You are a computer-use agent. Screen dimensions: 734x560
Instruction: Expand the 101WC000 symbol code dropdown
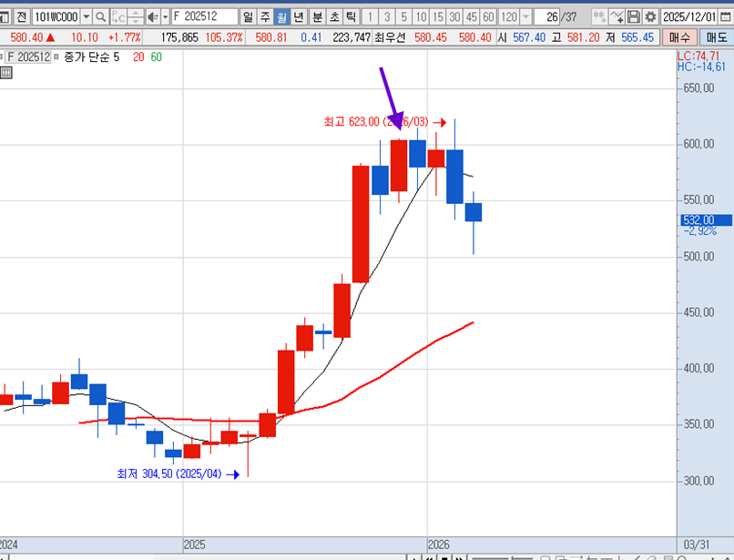click(x=86, y=17)
